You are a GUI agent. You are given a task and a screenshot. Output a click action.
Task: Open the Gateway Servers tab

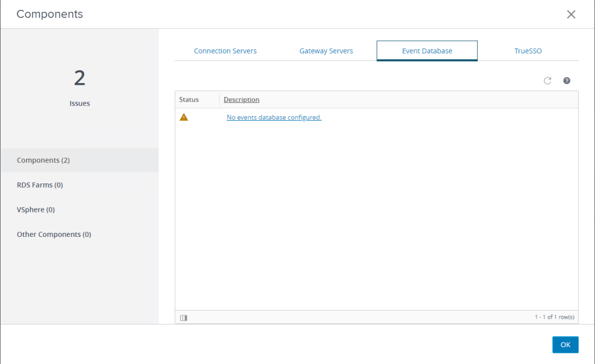[326, 51]
